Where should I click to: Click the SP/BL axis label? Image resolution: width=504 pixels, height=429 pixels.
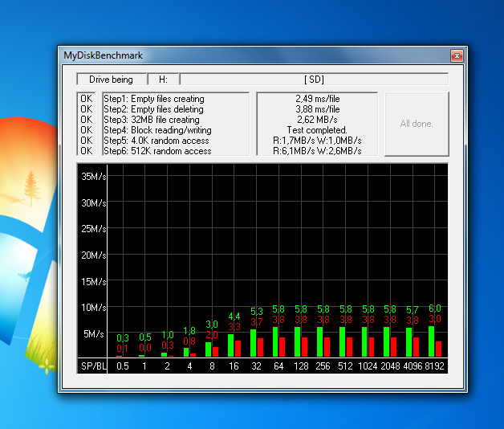tap(92, 366)
